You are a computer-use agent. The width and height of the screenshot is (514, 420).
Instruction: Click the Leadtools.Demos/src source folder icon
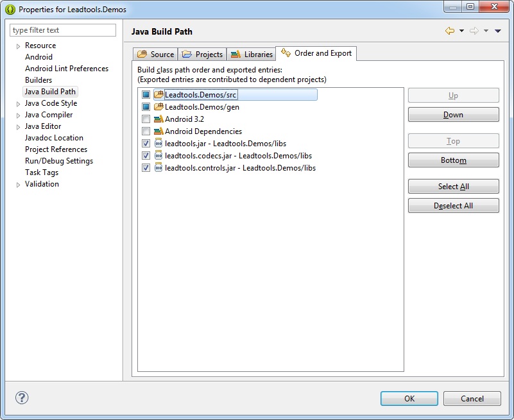158,95
